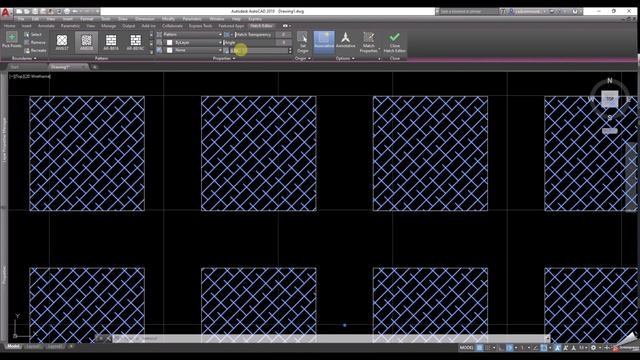Open the Modify menu
Screen dimensions: 640x360
(x=168, y=19)
